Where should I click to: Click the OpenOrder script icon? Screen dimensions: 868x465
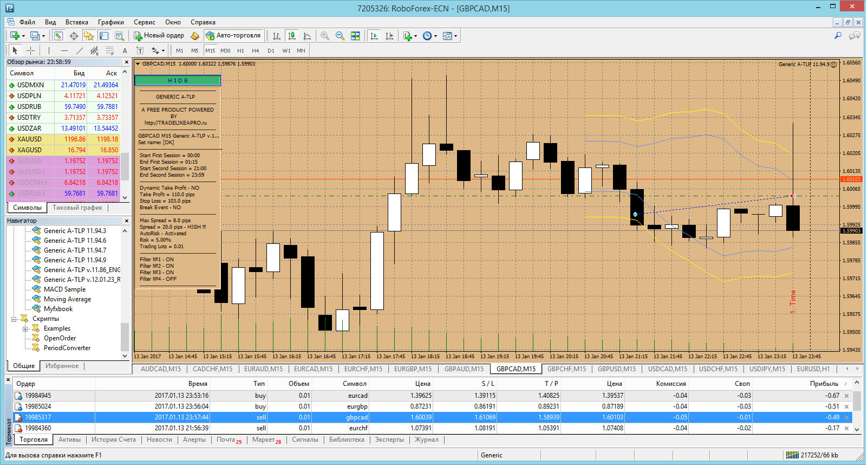(x=36, y=338)
